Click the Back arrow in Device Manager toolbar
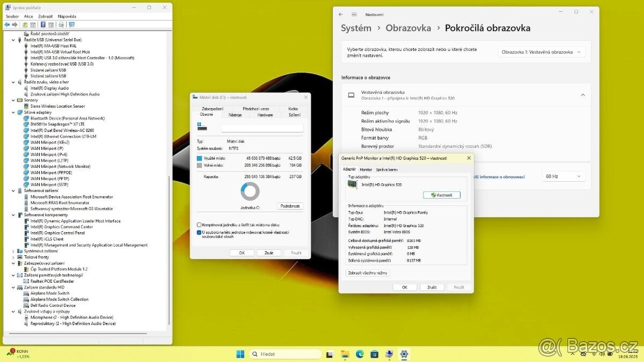This screenshot has height=362, width=644. tap(7, 24)
